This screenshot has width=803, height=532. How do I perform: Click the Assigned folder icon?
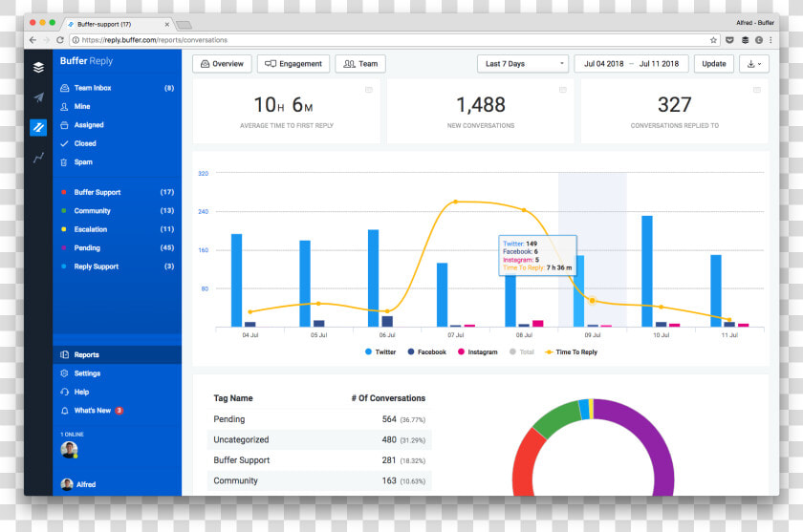click(x=64, y=125)
